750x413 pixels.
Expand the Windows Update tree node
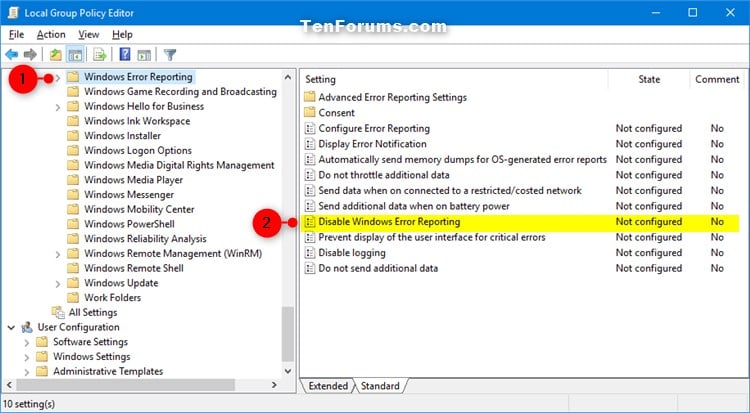tap(58, 283)
